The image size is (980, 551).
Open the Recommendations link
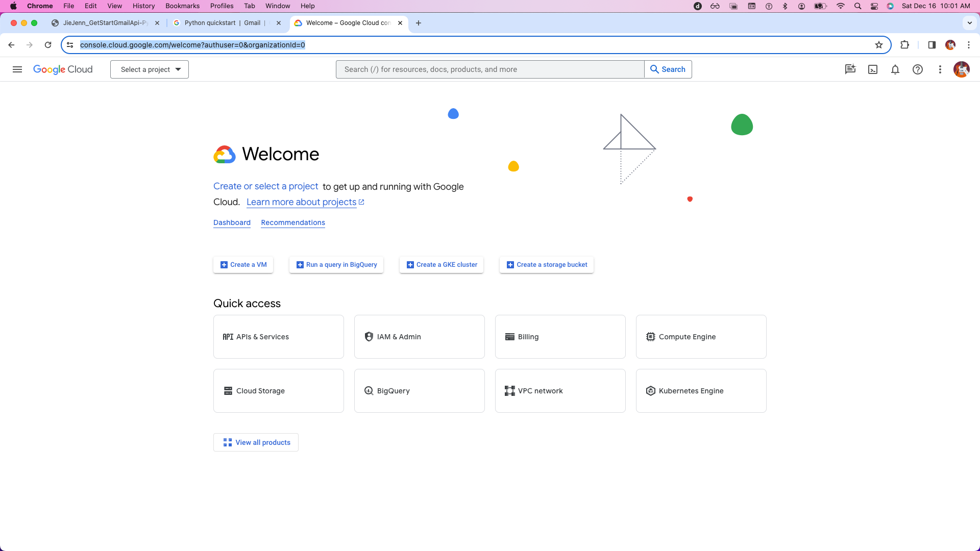293,222
